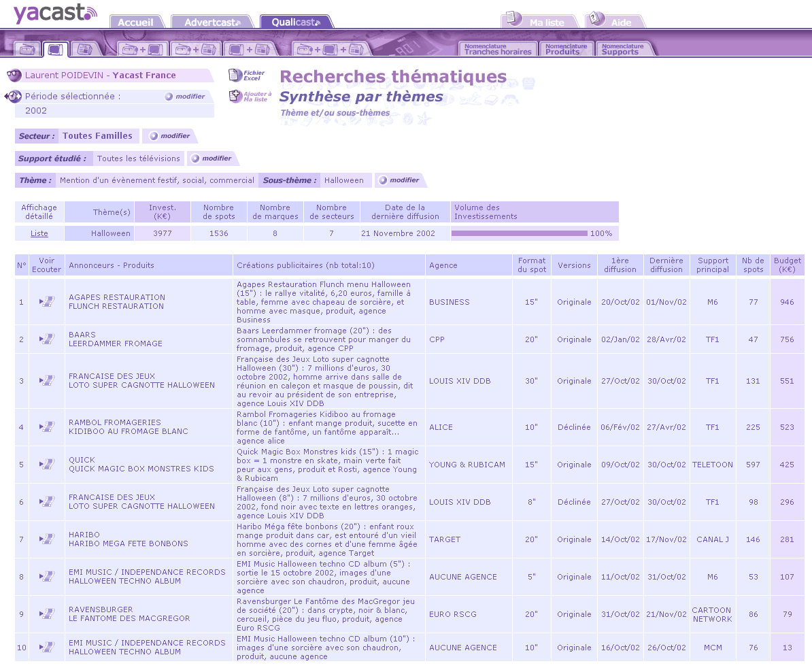
Task: Click the Support principal column header
Action: (713, 265)
